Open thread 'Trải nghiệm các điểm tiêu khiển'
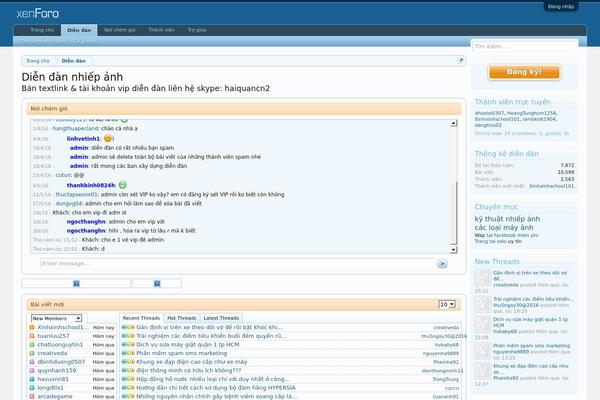Screen dimensions: 600x400 [x=211, y=336]
